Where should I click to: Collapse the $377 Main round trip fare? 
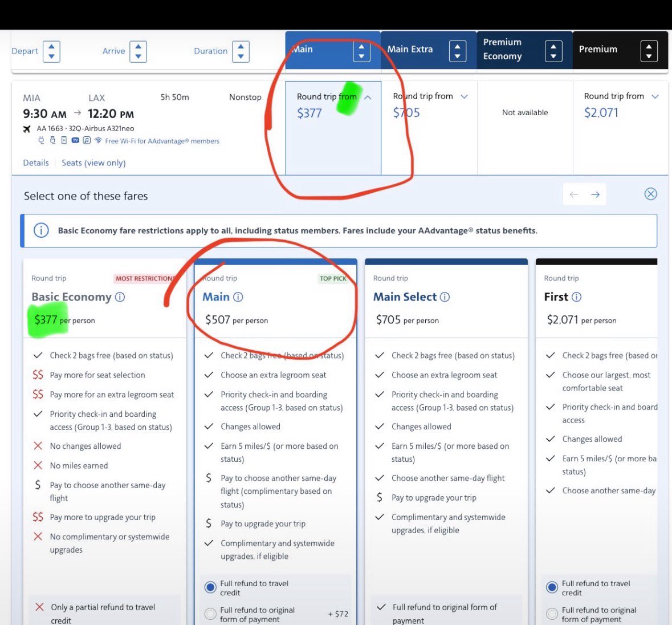pyautogui.click(x=368, y=98)
